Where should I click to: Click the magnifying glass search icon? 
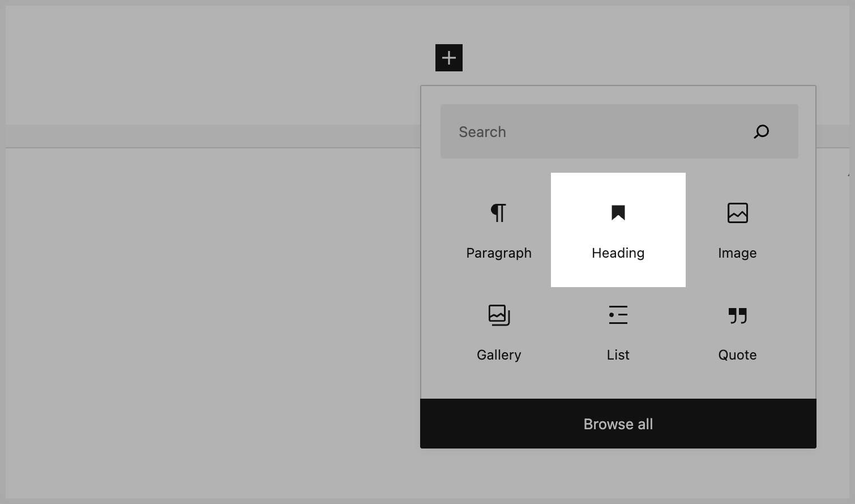pos(761,132)
